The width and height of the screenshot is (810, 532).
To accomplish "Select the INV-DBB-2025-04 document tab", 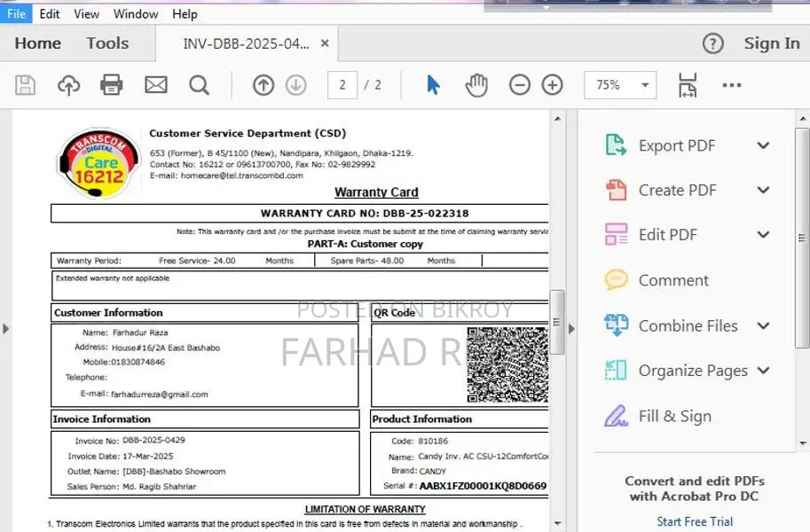I will pos(247,43).
